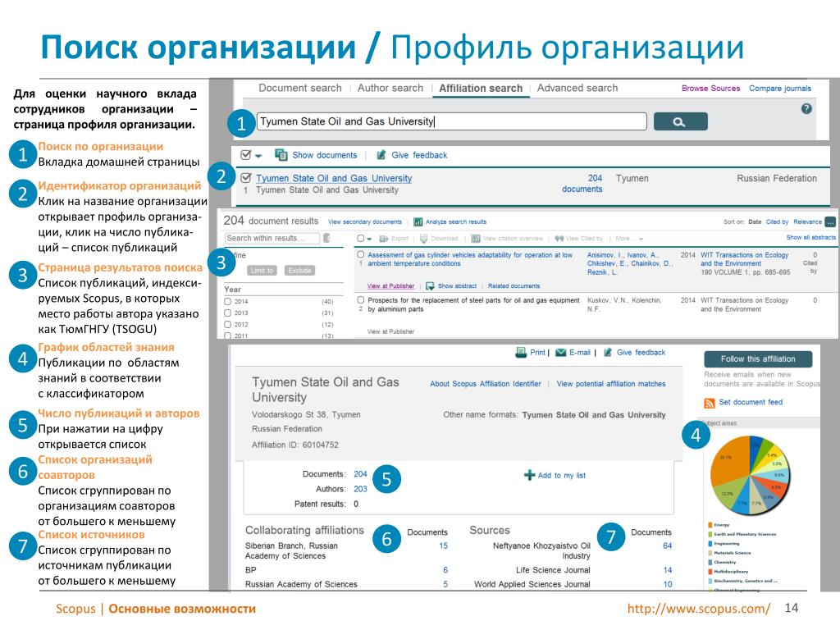This screenshot has width=840, height=630.
Task: Open the Documents count 204 on profile
Action: click(x=360, y=474)
